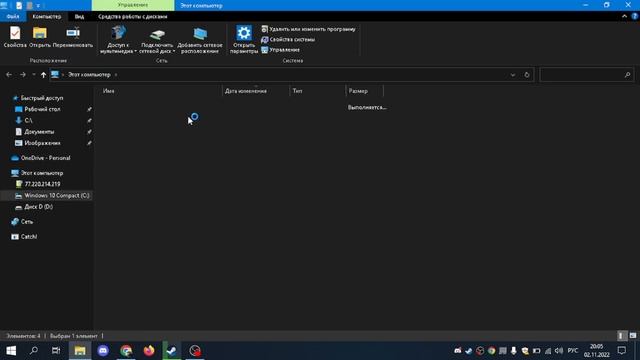Open recent locations dropdown arrow
Viewport: 640px width, 360px height.
(x=33, y=75)
